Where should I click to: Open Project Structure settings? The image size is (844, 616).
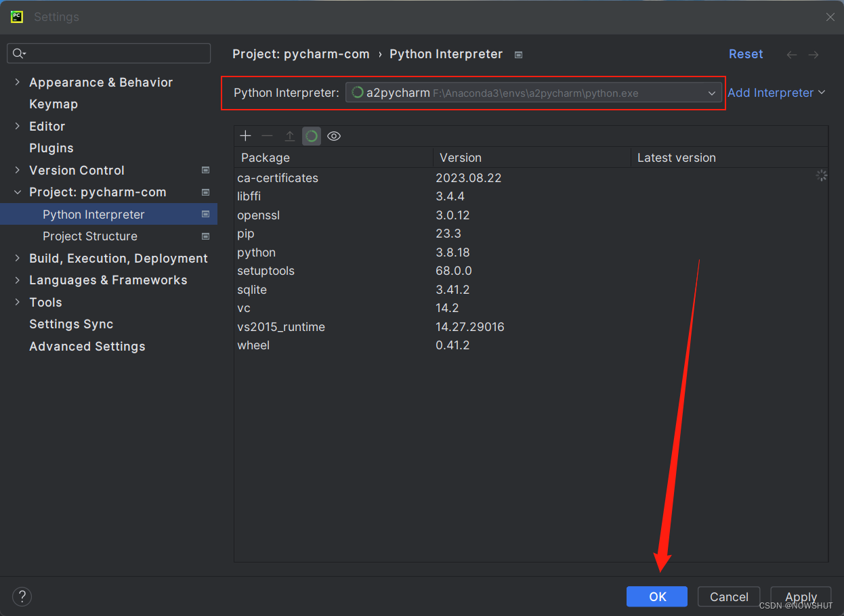tap(90, 236)
